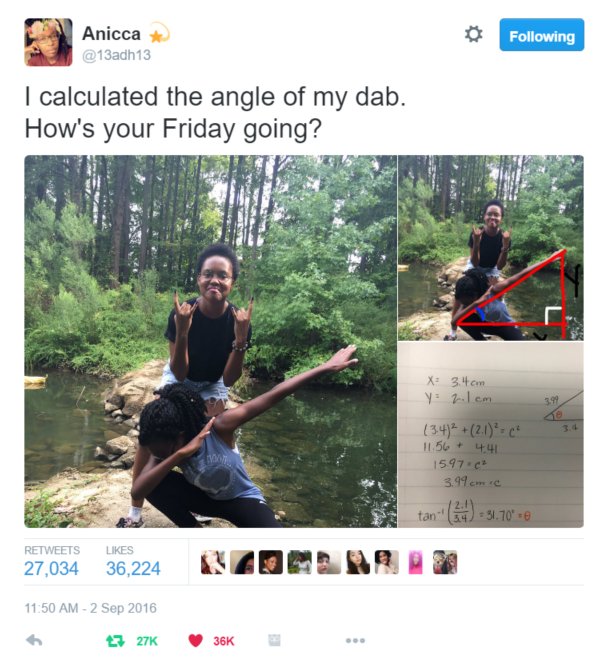598x662 pixels.
Task: Click the reply arrow icon
Action: (34, 640)
